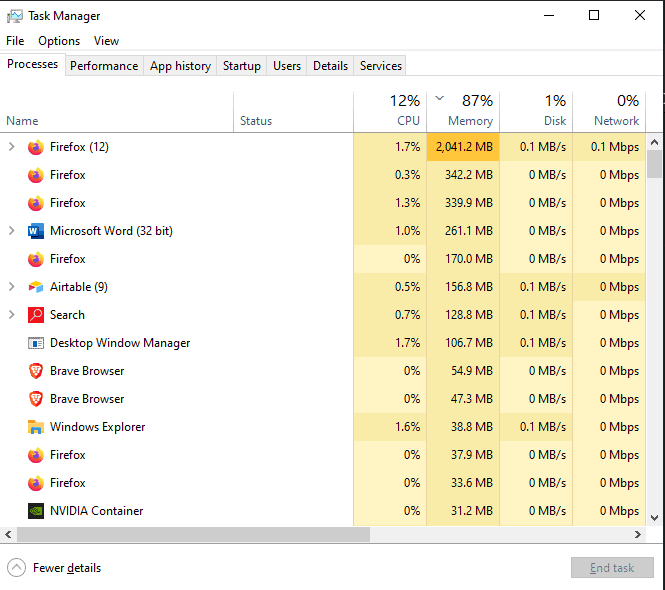The image size is (665, 590).
Task: Expand the Firefox (12) process group
Action: [x=12, y=147]
